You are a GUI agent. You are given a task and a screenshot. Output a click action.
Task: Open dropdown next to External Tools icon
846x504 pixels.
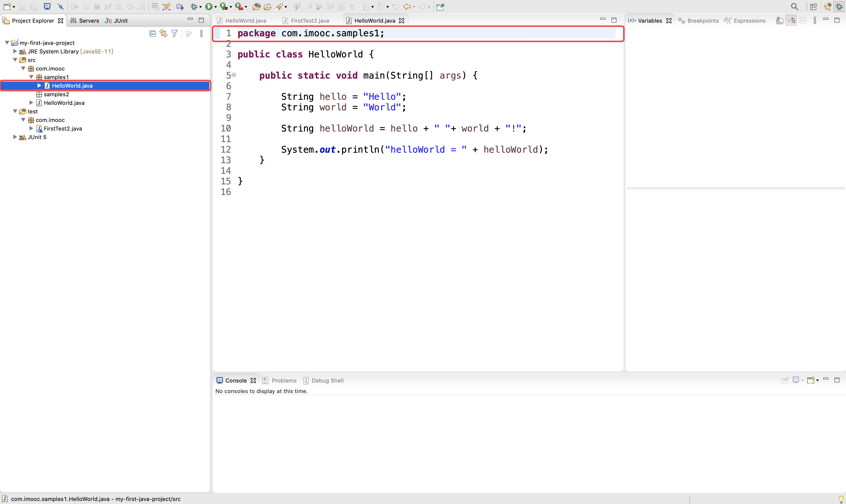246,7
